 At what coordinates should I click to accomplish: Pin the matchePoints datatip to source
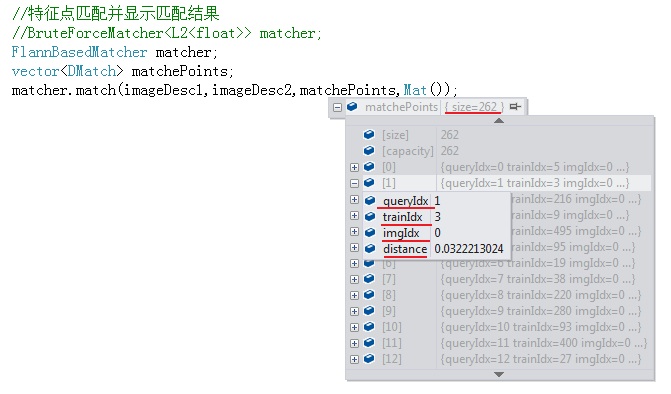(515, 107)
